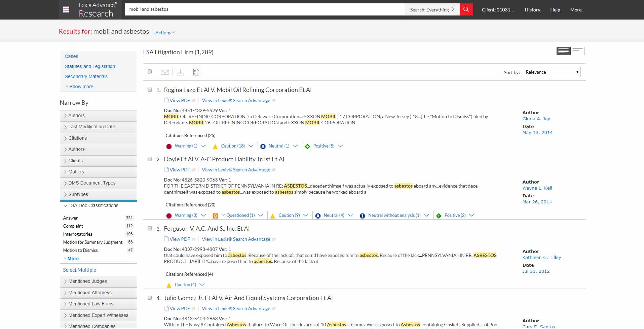
Task: Click PDF page icon for Julio Gomez result
Action: (x=166, y=308)
